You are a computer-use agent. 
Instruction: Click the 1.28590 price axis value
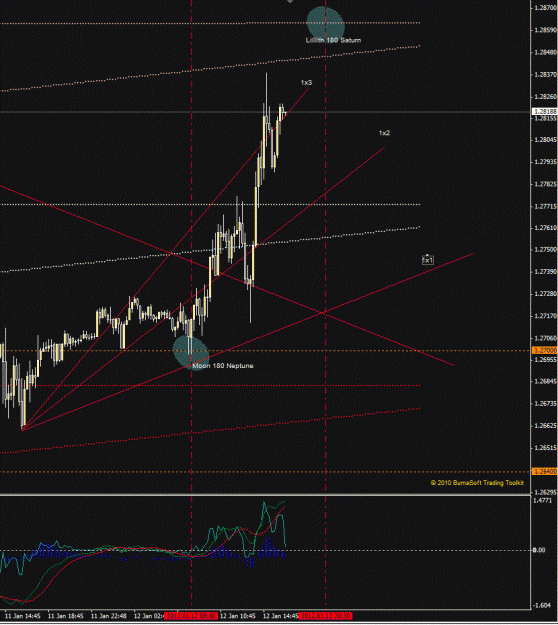coord(545,30)
